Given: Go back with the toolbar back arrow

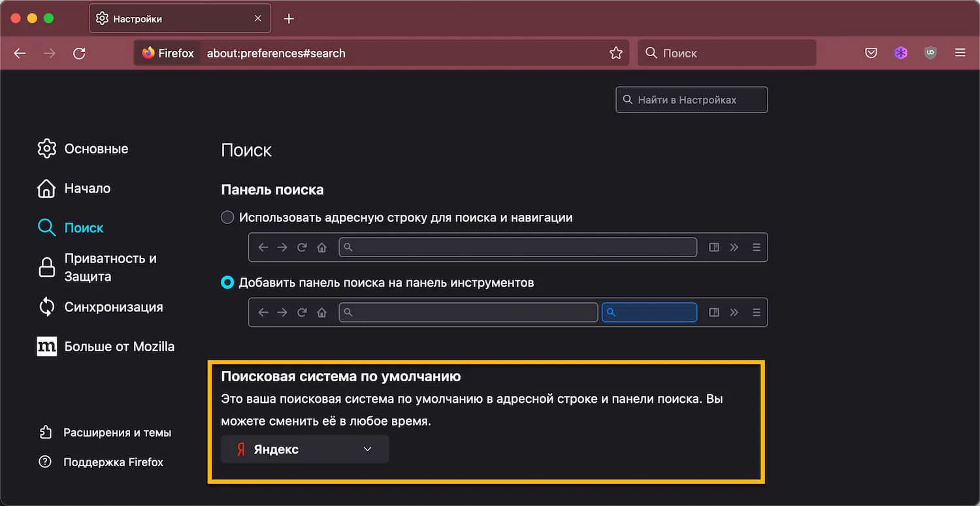Looking at the screenshot, I should [20, 54].
